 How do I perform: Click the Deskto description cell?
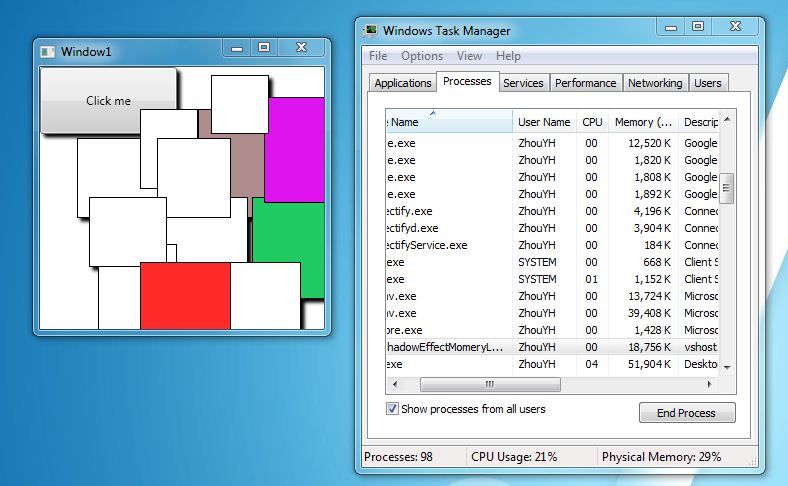[x=701, y=364]
